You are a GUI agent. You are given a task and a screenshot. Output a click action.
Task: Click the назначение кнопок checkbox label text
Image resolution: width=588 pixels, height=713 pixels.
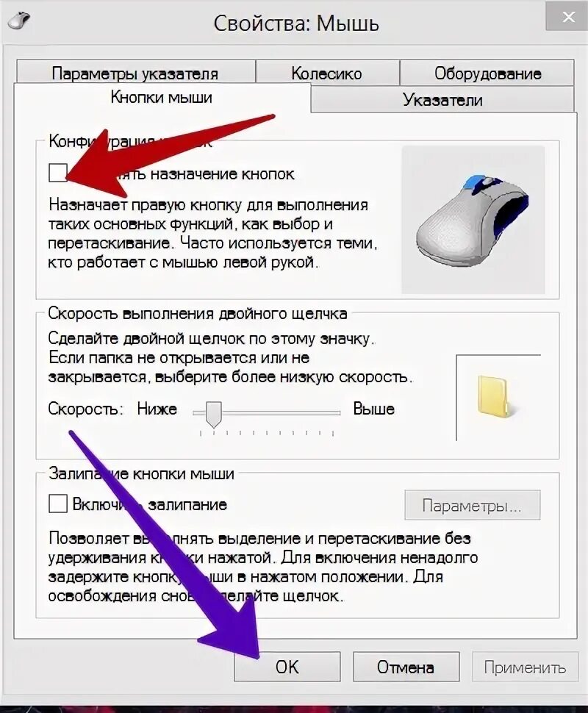click(x=223, y=174)
